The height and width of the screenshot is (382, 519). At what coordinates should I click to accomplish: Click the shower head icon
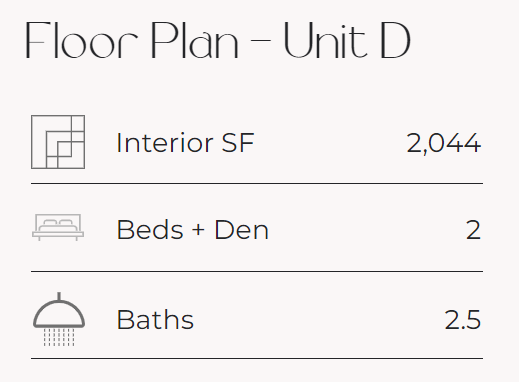(x=59, y=319)
